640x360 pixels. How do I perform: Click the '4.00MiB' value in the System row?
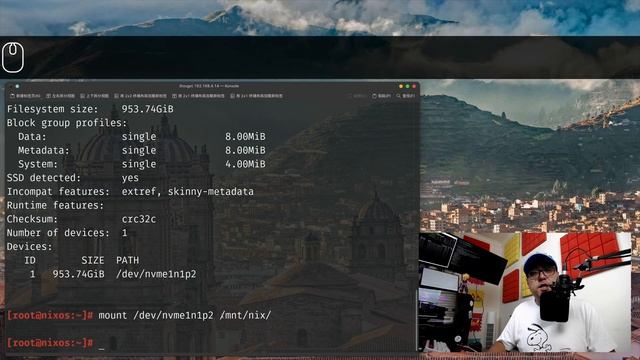[x=245, y=164]
